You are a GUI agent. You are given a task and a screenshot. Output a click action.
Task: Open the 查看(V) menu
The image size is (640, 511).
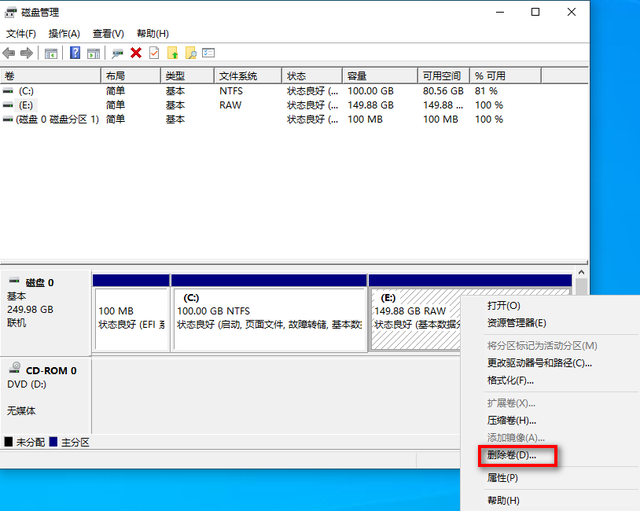tap(108, 33)
